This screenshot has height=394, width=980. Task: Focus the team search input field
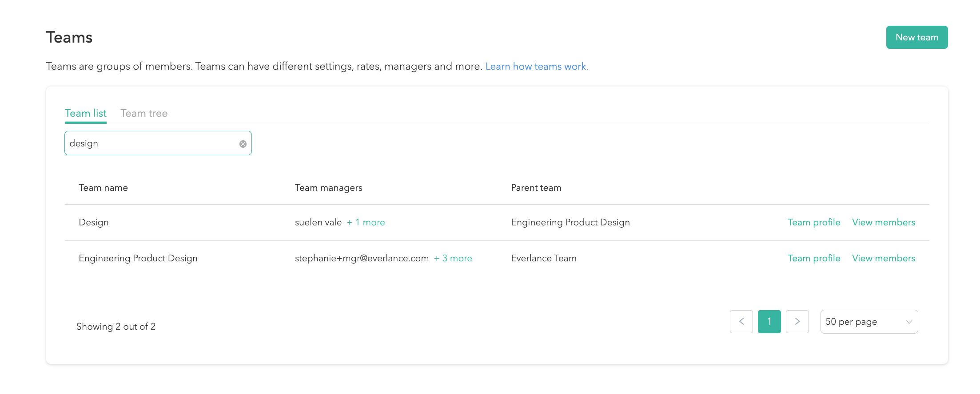(x=151, y=143)
